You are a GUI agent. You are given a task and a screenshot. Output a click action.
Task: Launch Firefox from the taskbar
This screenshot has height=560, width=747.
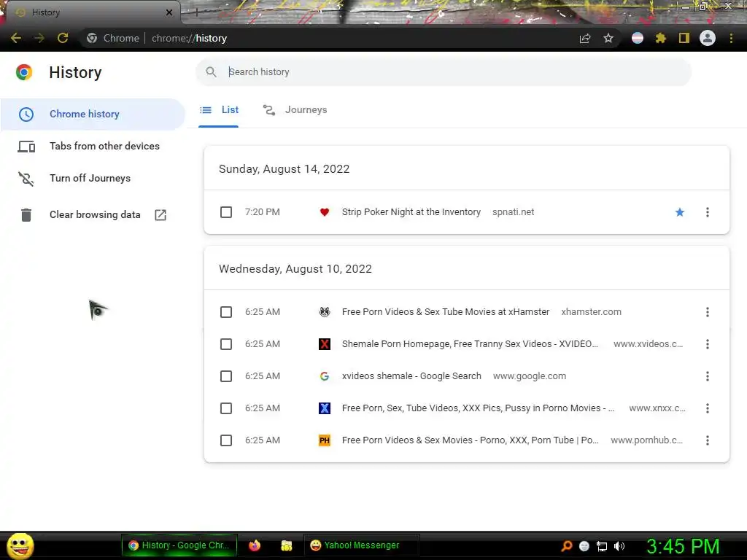click(x=255, y=545)
